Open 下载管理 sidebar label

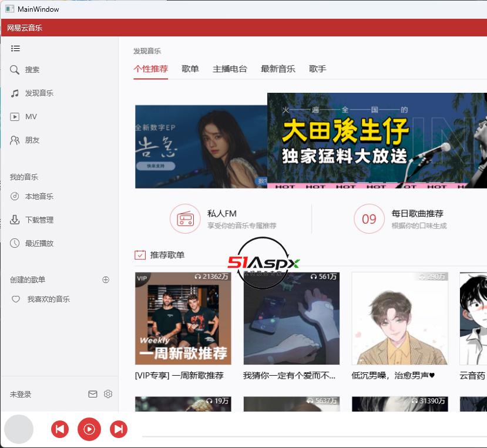tap(39, 220)
